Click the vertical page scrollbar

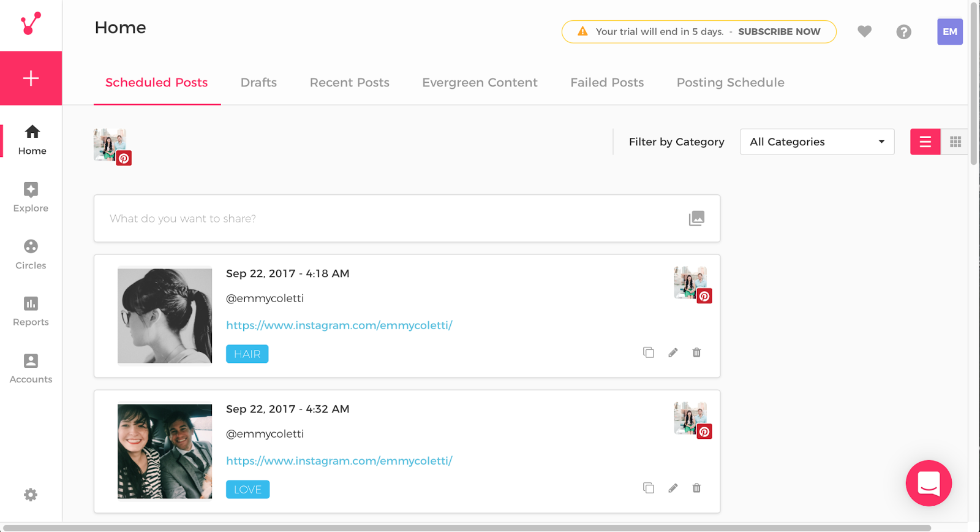coord(974,83)
